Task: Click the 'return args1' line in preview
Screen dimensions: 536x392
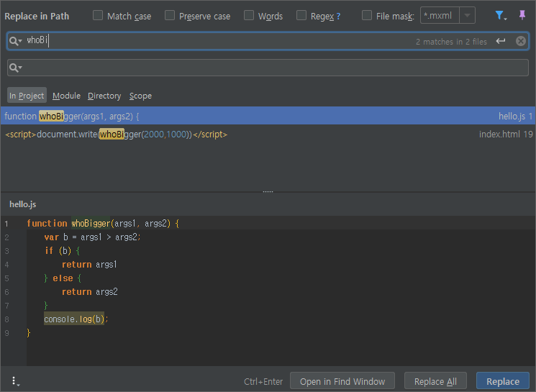Action: click(89, 264)
